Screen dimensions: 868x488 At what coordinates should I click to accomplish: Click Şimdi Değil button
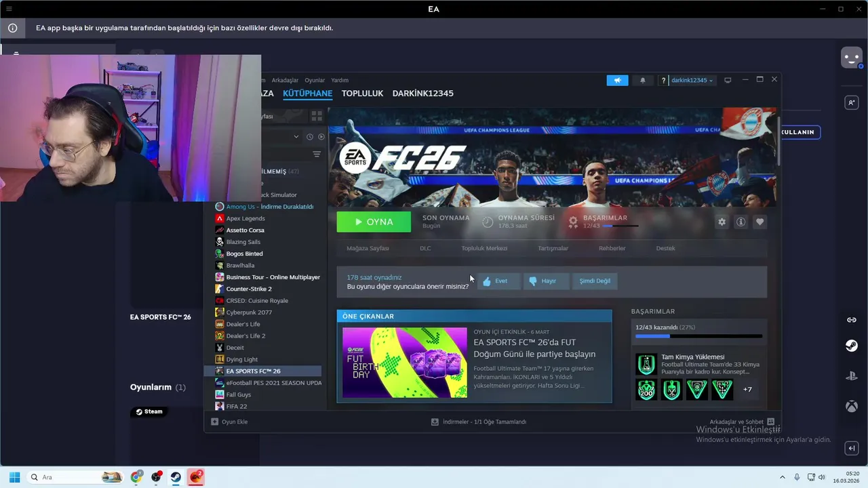click(x=595, y=281)
